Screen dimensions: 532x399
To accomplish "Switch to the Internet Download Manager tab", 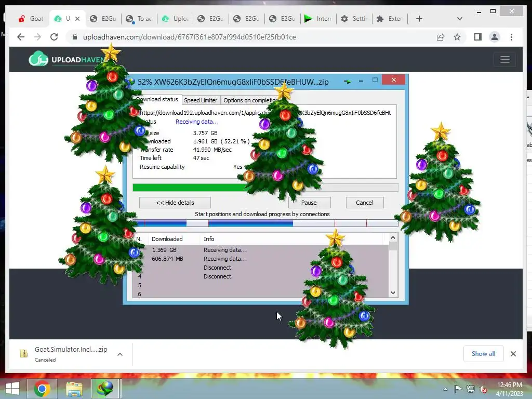I will pos(318,19).
